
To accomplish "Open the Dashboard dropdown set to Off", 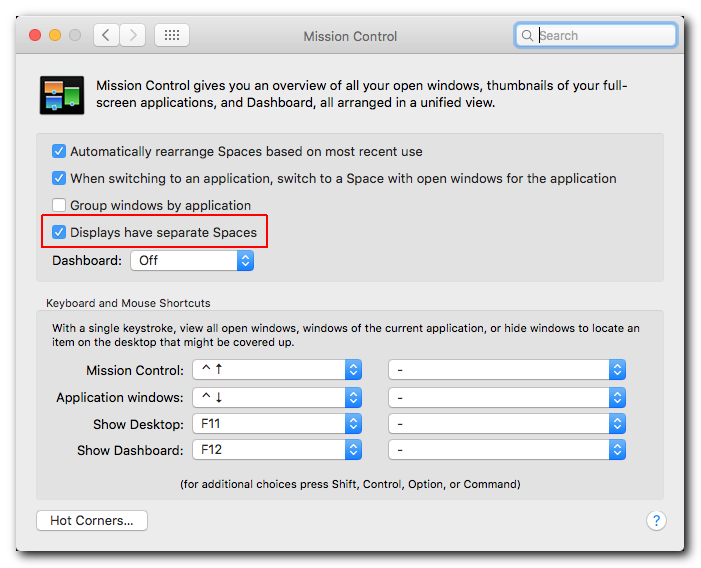I will coord(192,260).
